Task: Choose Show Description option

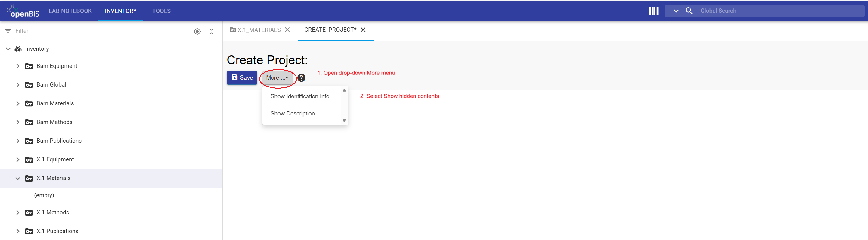Action: point(293,113)
